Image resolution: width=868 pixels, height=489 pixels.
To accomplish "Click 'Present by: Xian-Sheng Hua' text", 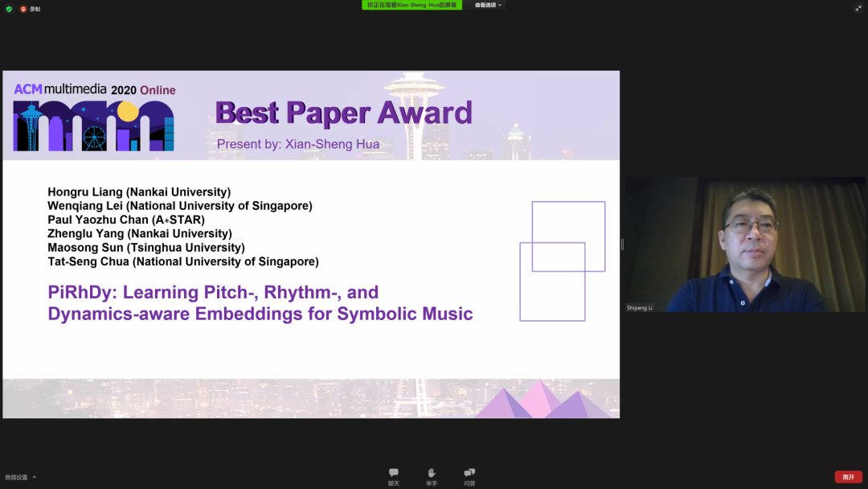I will pos(298,144).
